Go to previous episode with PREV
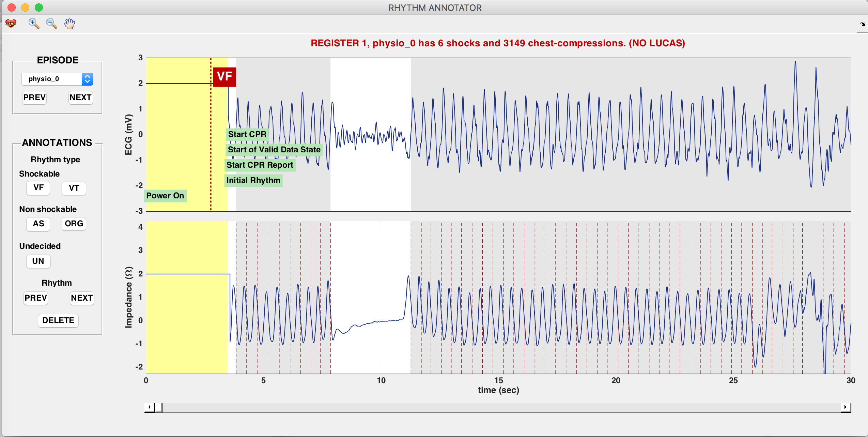Viewport: 868px width, 437px height. tap(34, 98)
